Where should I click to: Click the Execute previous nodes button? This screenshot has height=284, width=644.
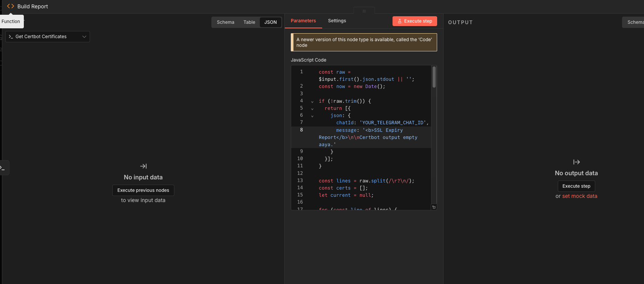(143, 190)
